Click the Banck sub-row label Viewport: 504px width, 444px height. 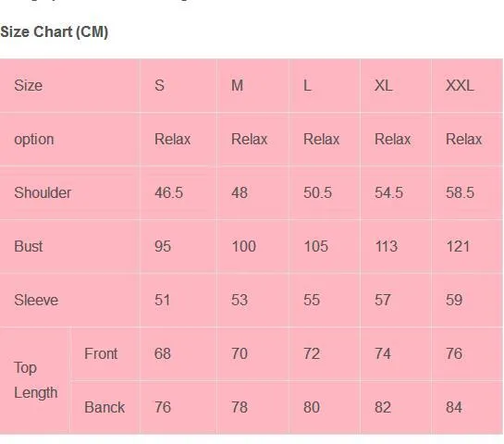[x=104, y=407]
